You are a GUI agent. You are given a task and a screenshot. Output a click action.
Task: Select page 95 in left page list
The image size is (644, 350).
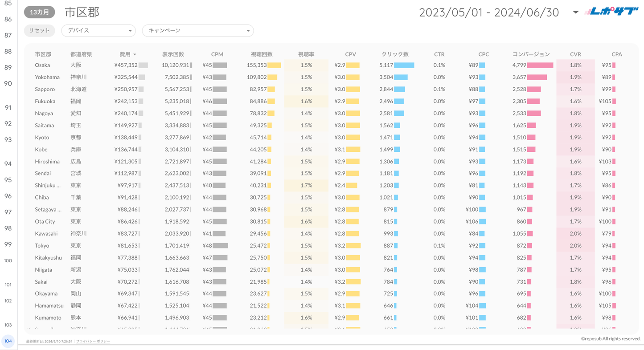click(8, 180)
